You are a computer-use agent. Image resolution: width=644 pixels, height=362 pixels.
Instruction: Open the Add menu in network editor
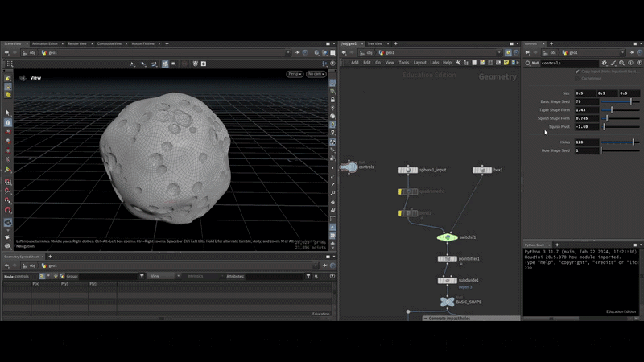[x=354, y=63]
